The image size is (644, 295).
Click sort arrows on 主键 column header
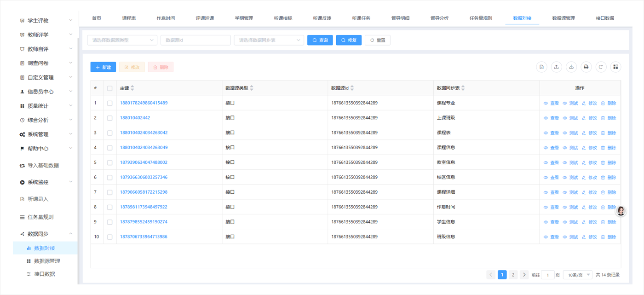(x=132, y=88)
